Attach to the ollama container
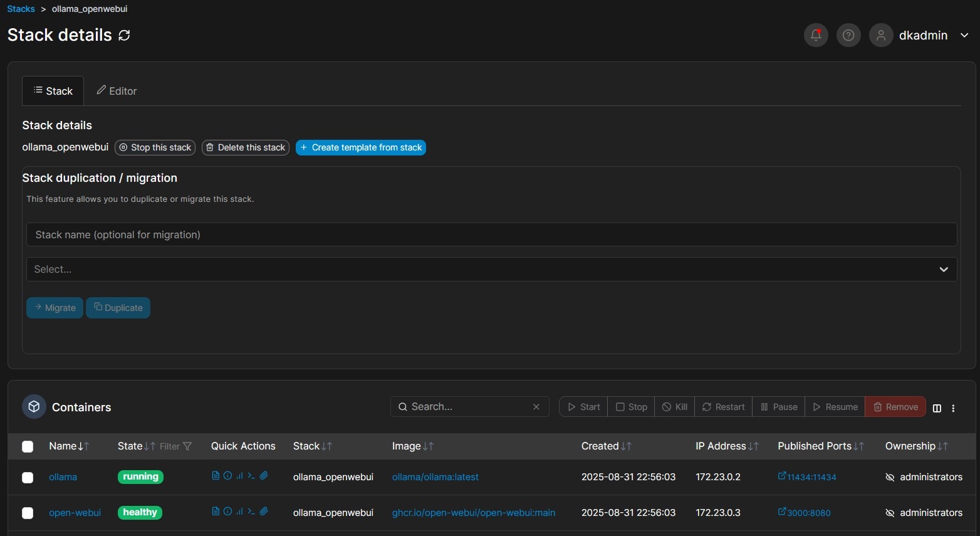 point(264,476)
